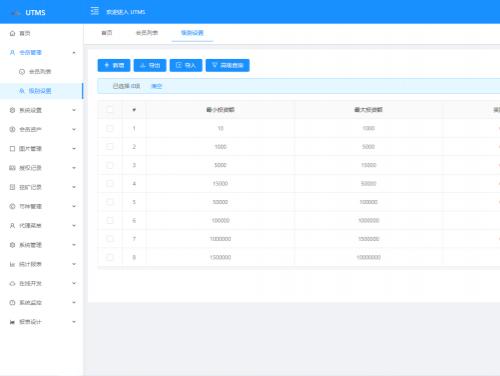Click the member management user icon
The image size is (500, 376).
coord(12,53)
